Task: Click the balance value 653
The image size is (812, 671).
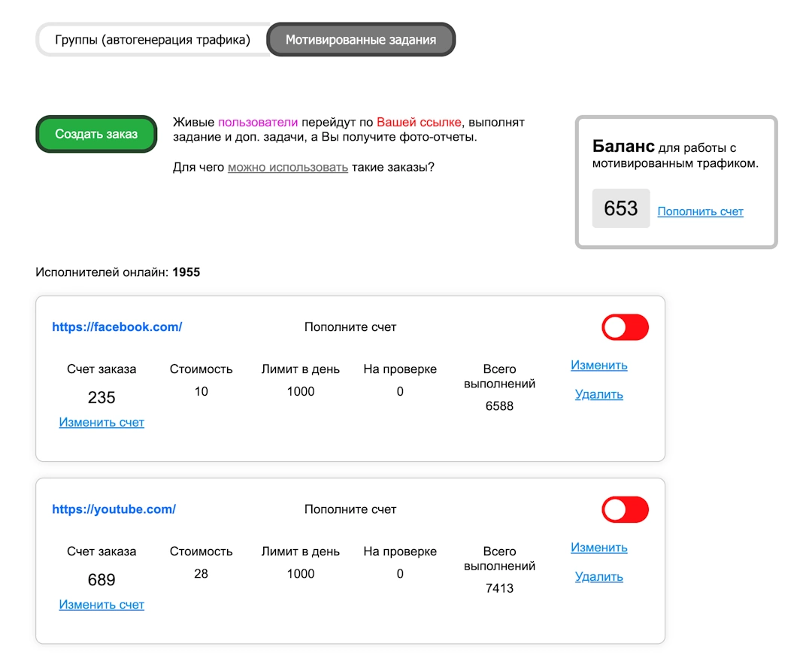Action: pyautogui.click(x=620, y=208)
